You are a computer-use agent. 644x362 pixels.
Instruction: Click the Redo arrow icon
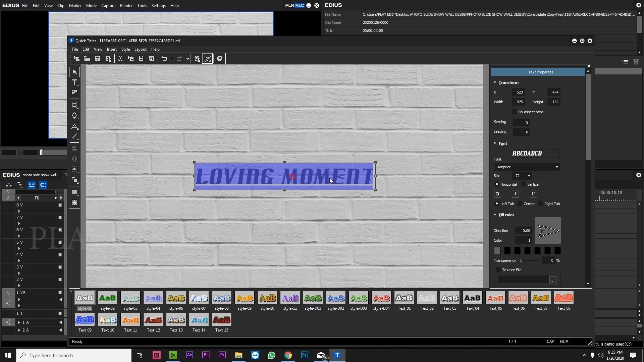[179, 59]
